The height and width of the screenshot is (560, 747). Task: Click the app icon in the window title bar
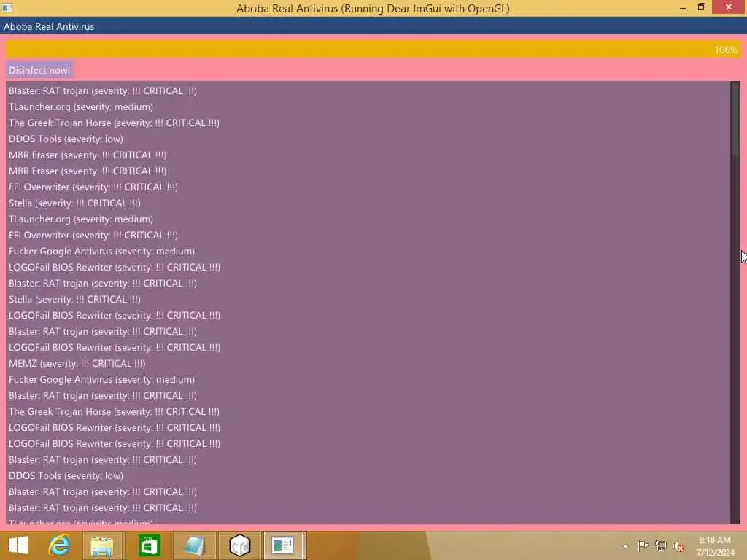click(x=7, y=7)
